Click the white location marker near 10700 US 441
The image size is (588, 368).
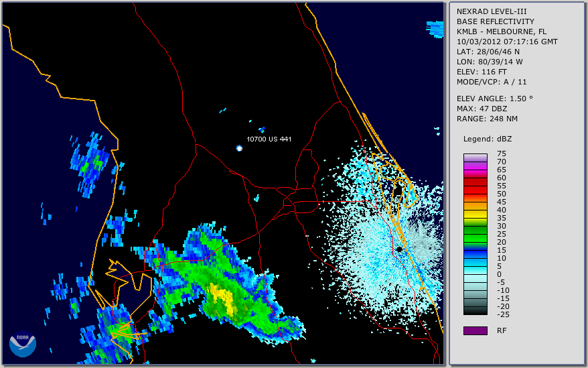tap(239, 148)
